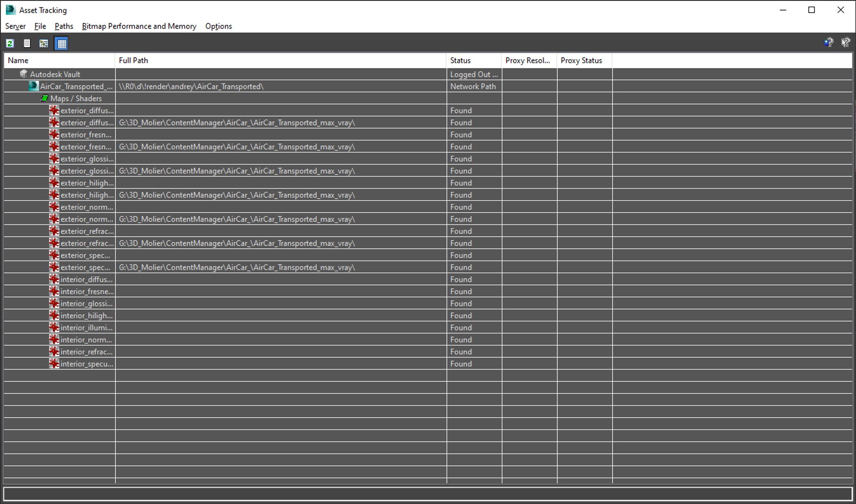This screenshot has height=504, width=856.
Task: Click the interior_norm map icon
Action: click(x=54, y=340)
